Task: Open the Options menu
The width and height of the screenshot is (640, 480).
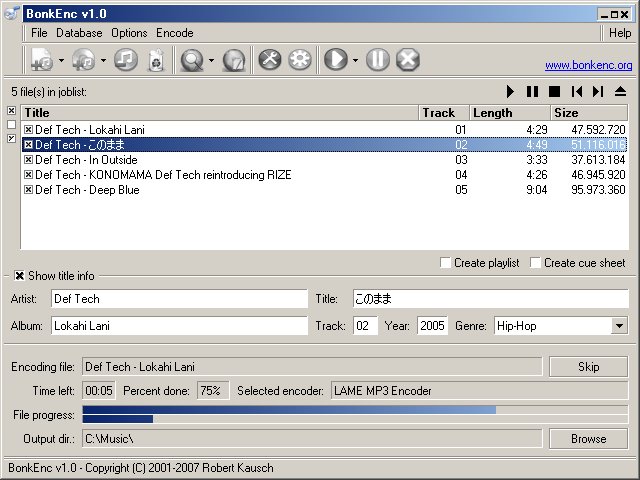Action: 129,33
